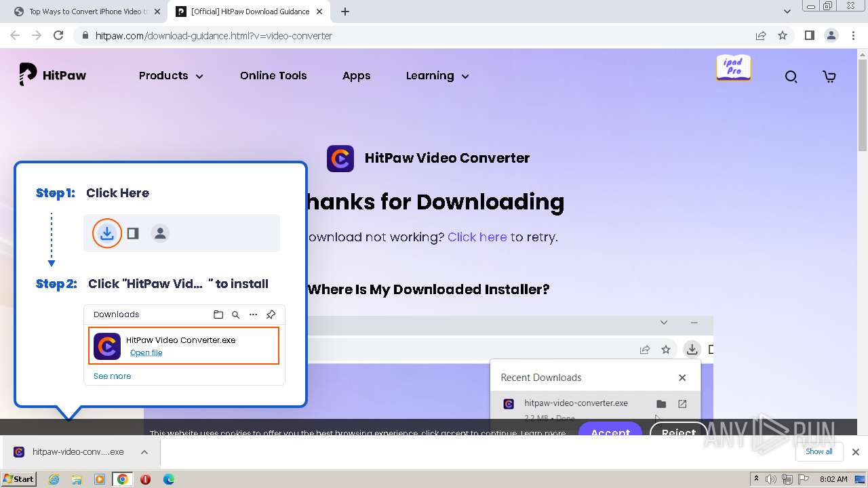868x488 pixels.
Task: Accept the cookies notice
Action: click(610, 431)
